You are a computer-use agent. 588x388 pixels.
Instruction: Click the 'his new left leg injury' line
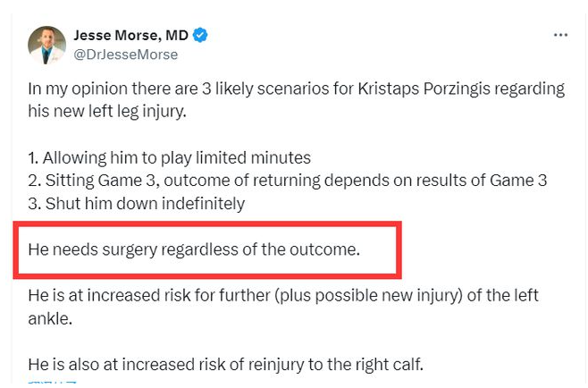click(x=107, y=112)
